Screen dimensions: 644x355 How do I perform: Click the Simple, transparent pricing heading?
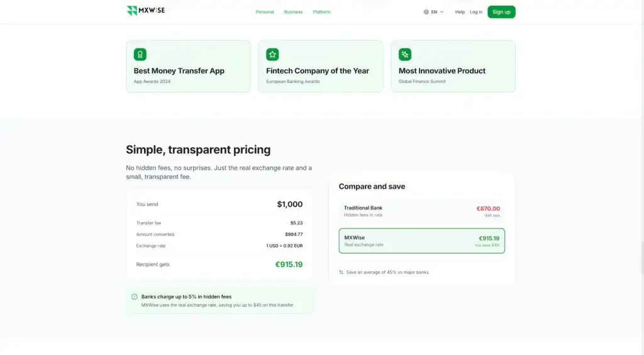(198, 150)
